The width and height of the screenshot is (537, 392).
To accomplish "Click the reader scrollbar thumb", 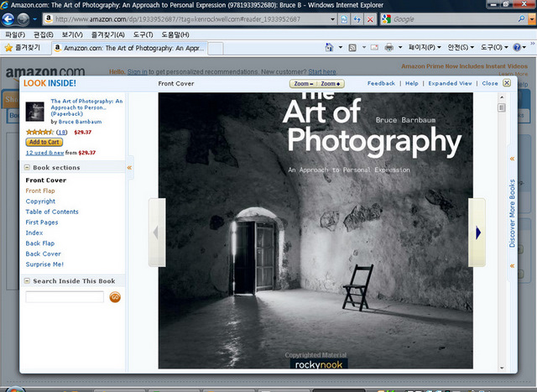I will pos(502,108).
